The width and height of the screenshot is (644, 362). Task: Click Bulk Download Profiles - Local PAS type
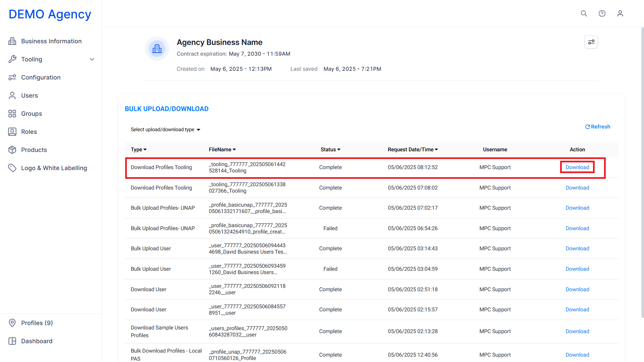point(166,355)
